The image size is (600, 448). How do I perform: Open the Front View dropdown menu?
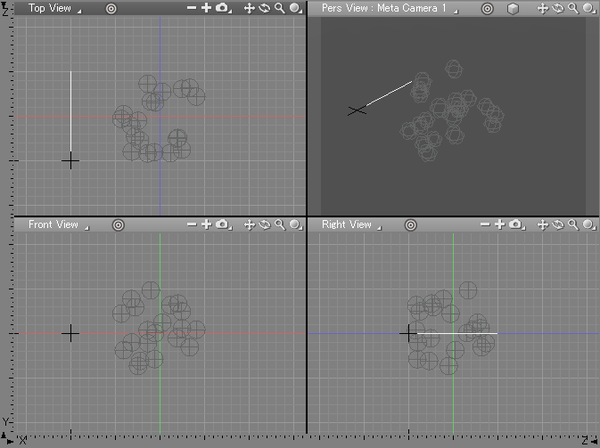57,225
